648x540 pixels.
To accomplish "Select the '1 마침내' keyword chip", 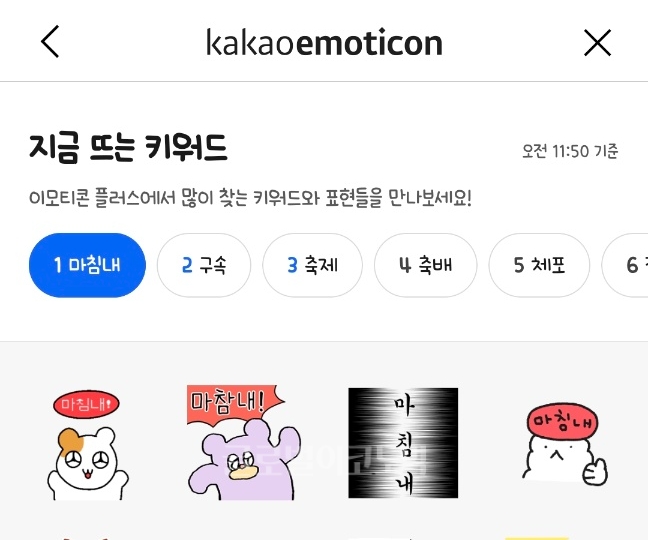I will (87, 265).
